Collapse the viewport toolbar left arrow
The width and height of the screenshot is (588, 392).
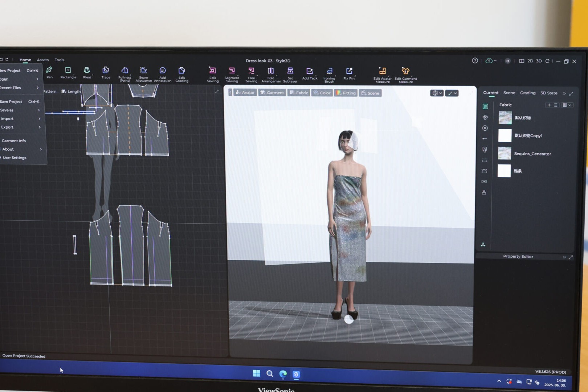pos(230,92)
